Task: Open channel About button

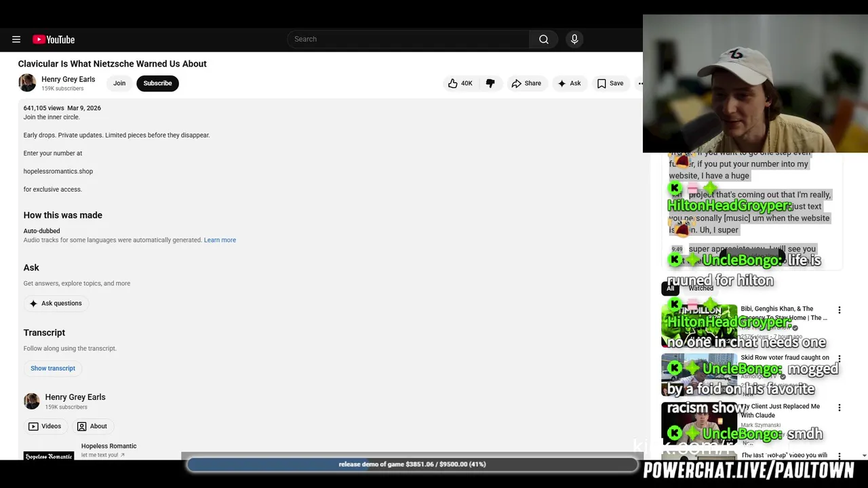Action: tap(92, 426)
